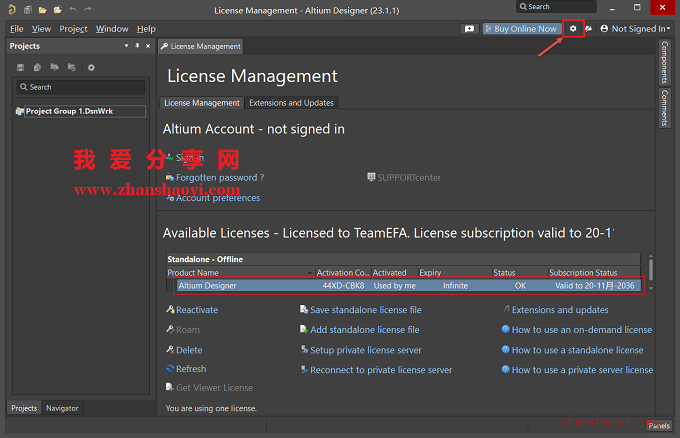This screenshot has width=680, height=438.
Task: Close the Projects panel with its X
Action: point(148,46)
